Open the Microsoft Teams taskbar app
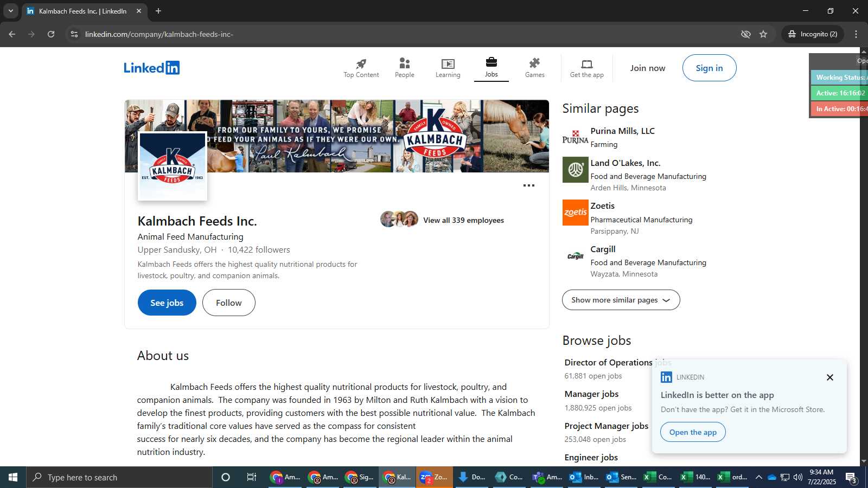Image resolution: width=868 pixels, height=488 pixels. (547, 477)
